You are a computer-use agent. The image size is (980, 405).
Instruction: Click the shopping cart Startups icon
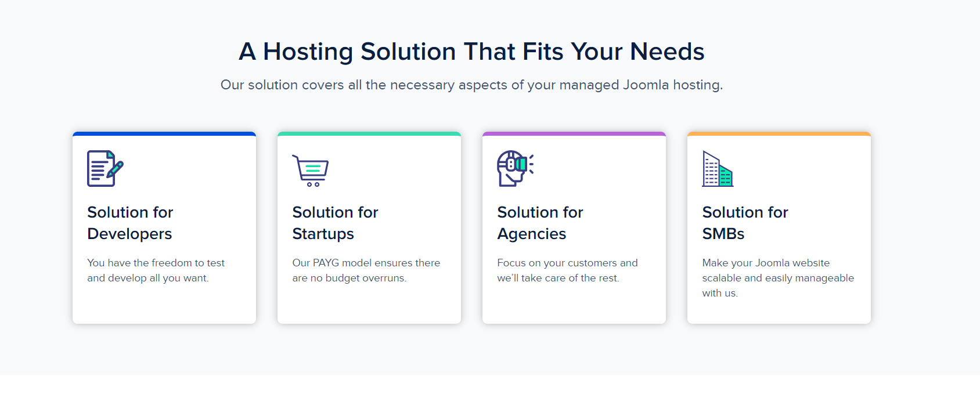311,170
